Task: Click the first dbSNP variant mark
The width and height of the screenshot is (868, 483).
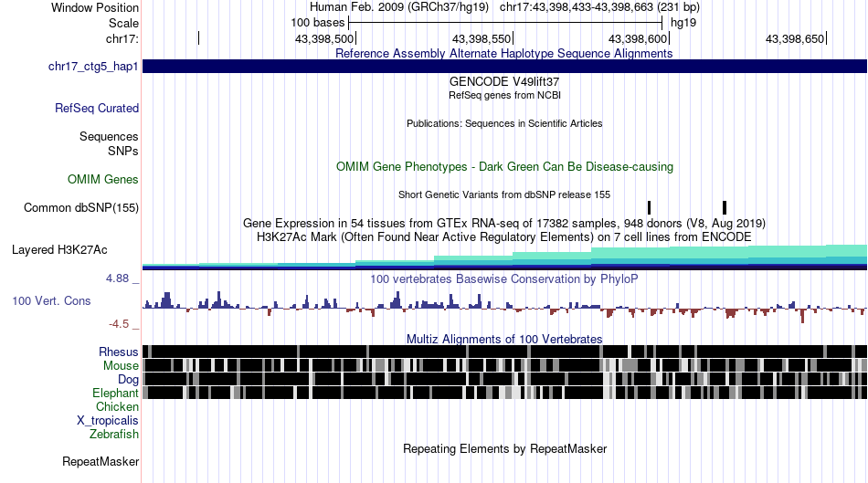Action: pyautogui.click(x=649, y=207)
